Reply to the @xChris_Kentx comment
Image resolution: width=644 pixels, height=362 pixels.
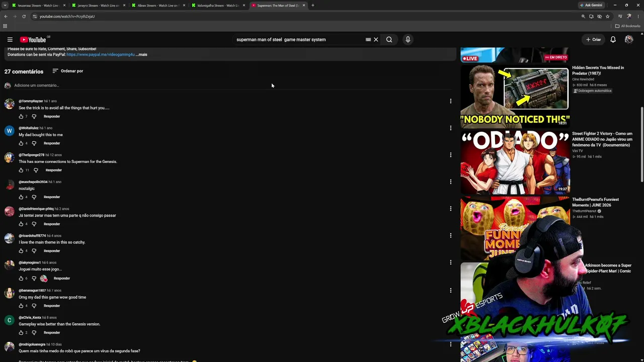[52, 333]
